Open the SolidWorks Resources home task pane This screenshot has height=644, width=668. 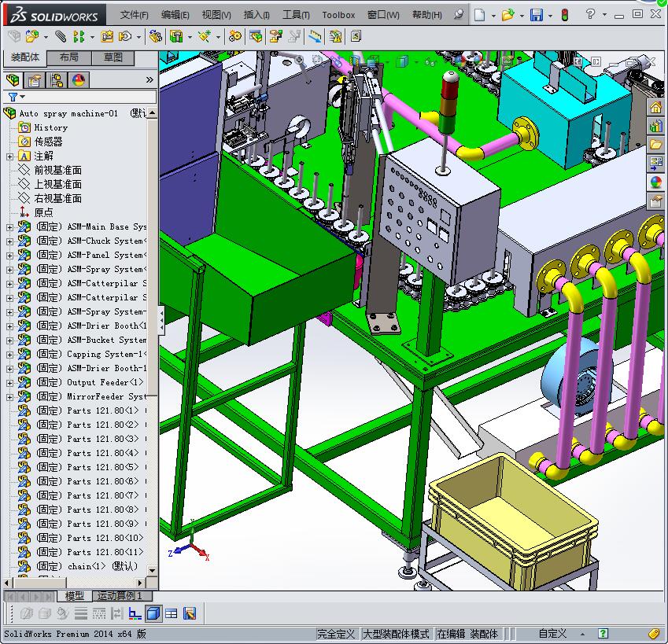(655, 107)
